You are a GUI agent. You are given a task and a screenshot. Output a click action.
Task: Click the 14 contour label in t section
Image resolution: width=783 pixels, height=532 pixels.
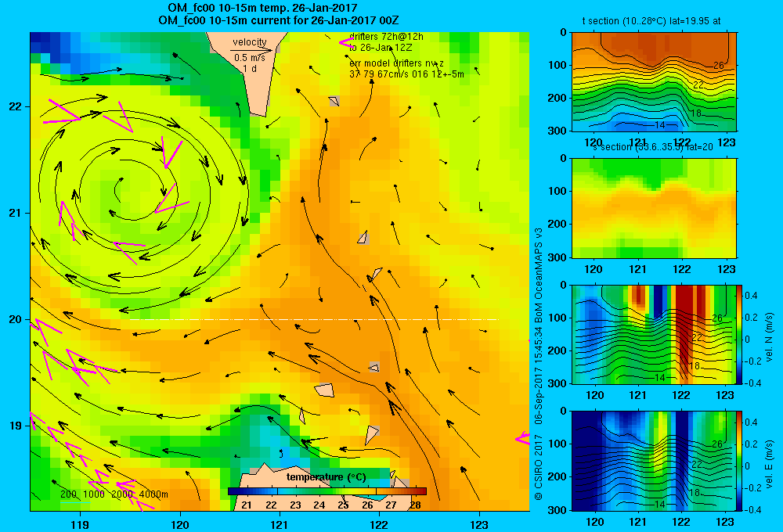coord(659,124)
